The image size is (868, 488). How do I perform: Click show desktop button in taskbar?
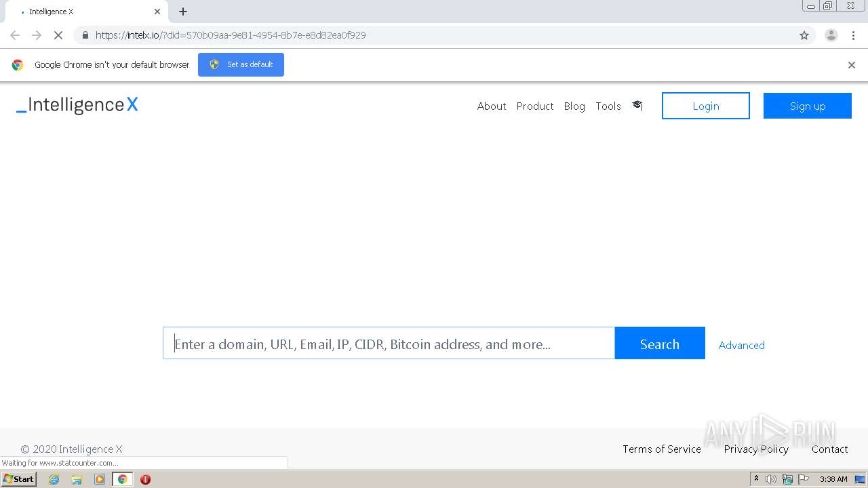point(860,479)
